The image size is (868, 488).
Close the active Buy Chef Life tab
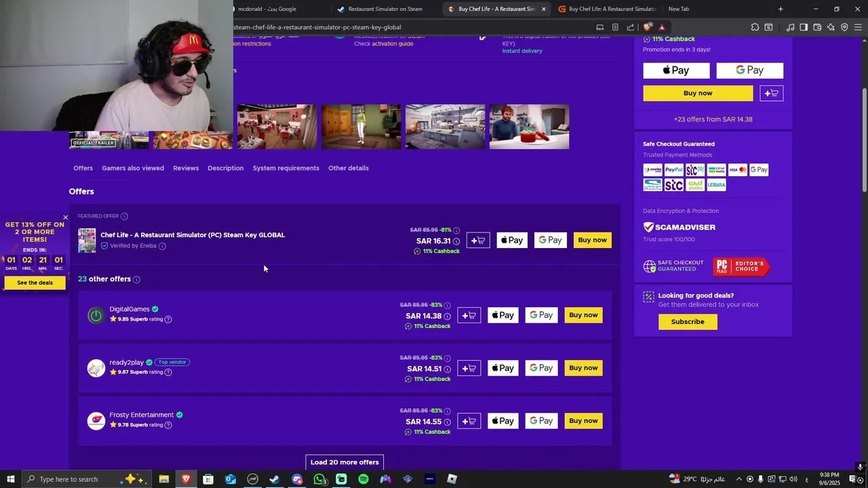(x=543, y=9)
